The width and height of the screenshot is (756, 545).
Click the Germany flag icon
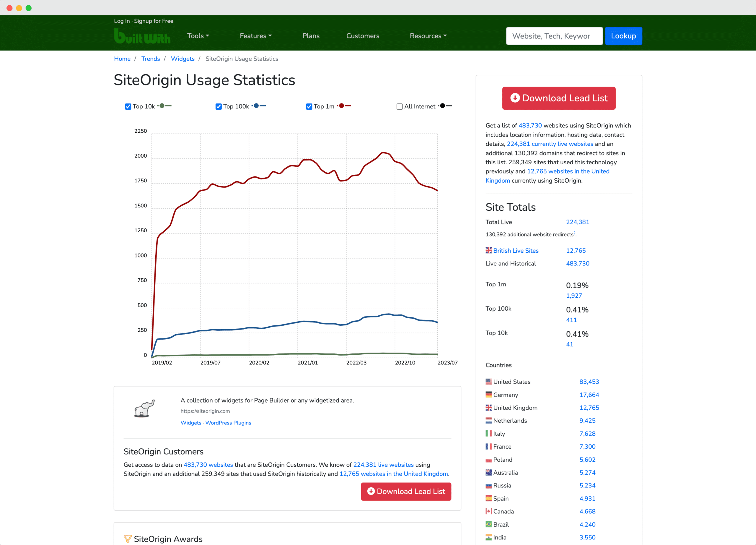tap(488, 394)
